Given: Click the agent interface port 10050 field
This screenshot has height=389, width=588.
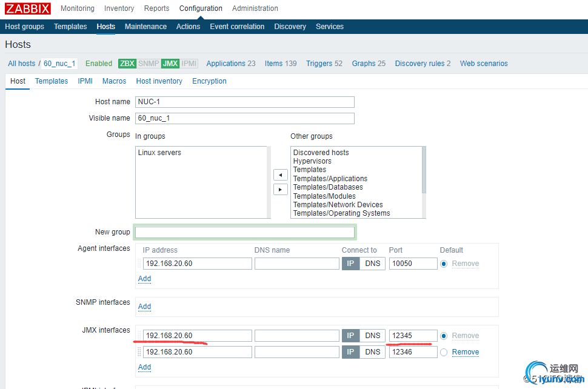Looking at the screenshot, I should pyautogui.click(x=413, y=264).
